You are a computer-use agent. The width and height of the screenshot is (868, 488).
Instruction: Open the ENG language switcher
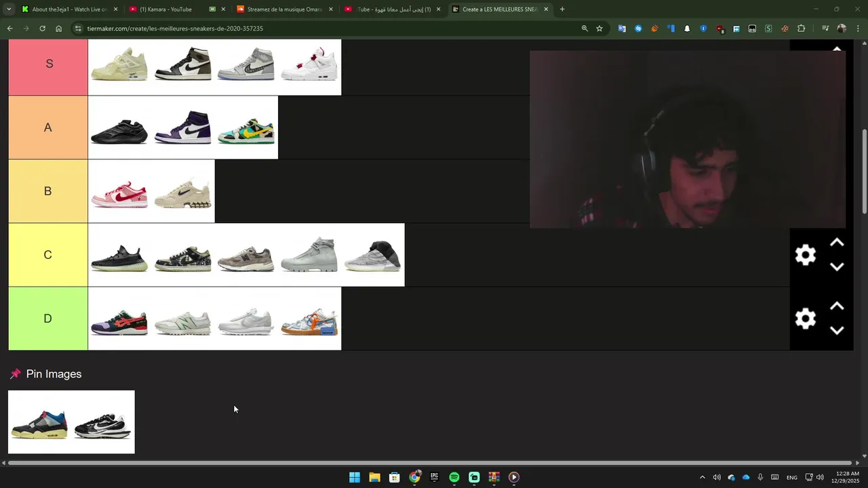[791, 477]
